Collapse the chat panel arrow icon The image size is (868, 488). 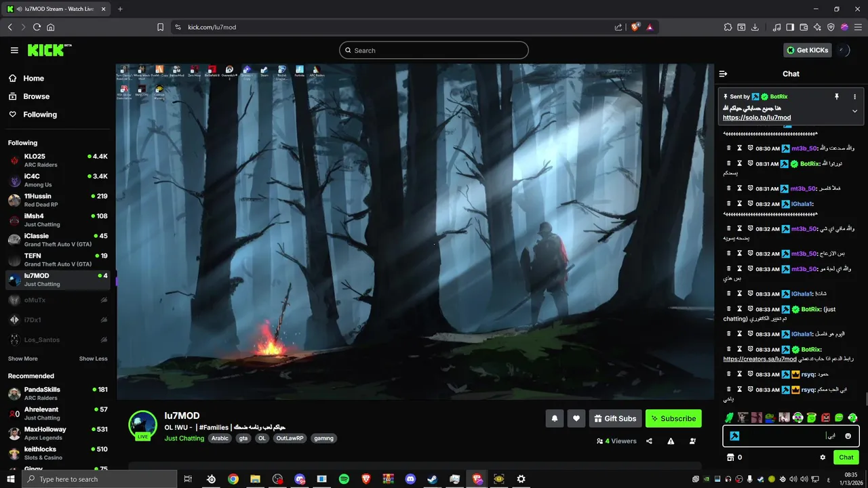tap(723, 74)
